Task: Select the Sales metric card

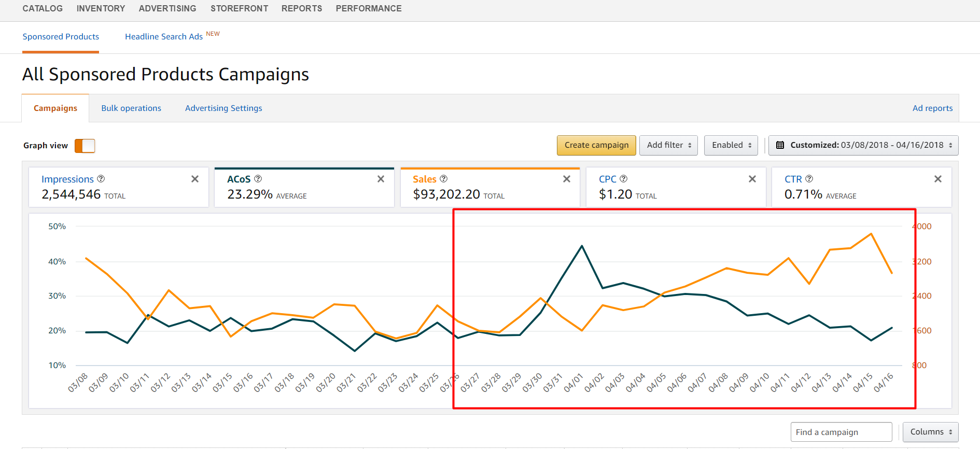Action: [x=490, y=188]
